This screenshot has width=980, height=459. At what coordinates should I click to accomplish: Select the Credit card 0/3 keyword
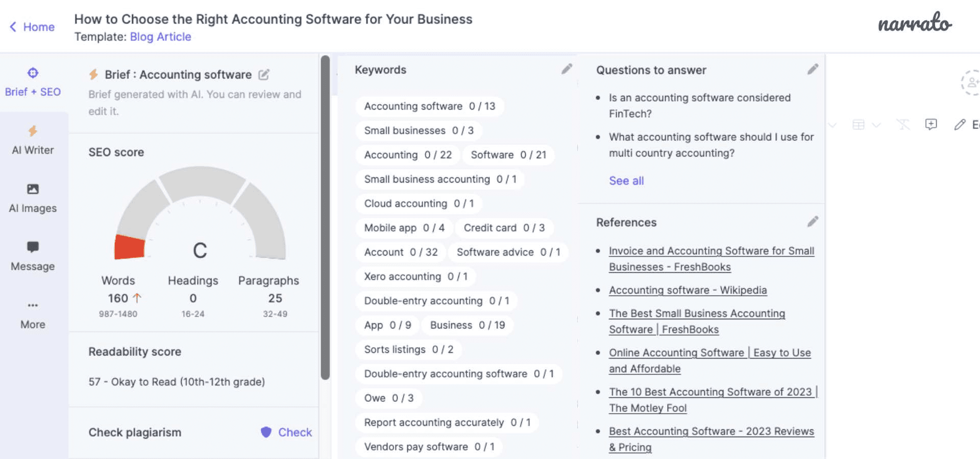[x=504, y=228]
